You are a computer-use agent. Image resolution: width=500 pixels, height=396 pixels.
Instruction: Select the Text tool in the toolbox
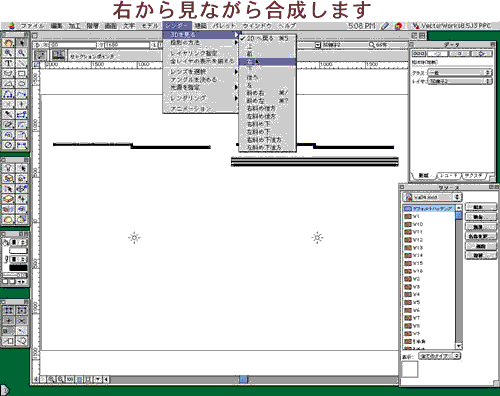tap(9, 63)
